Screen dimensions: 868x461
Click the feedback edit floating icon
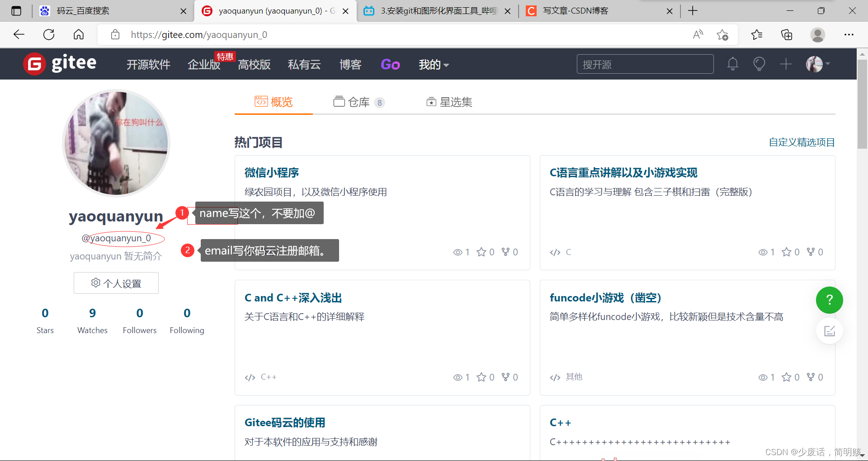[829, 331]
